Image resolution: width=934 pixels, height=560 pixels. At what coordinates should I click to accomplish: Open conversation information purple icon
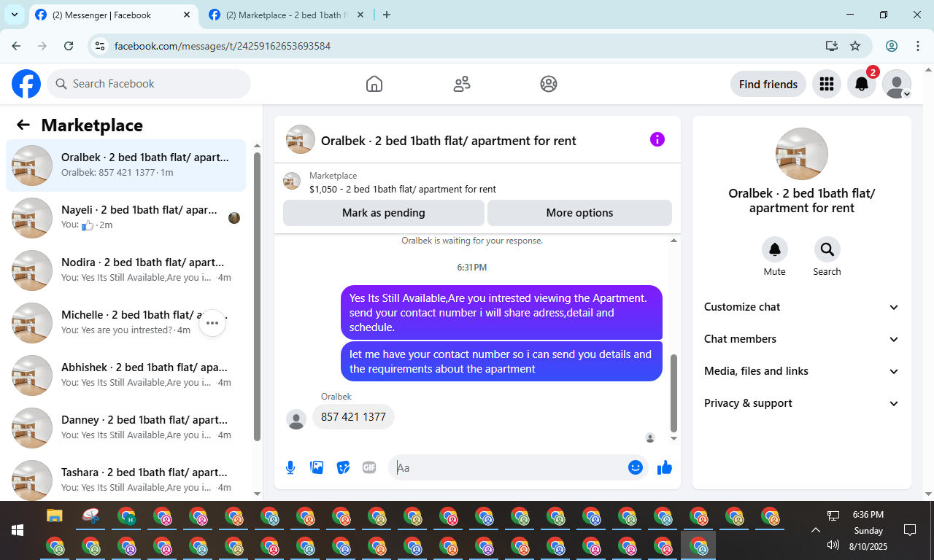(x=657, y=139)
